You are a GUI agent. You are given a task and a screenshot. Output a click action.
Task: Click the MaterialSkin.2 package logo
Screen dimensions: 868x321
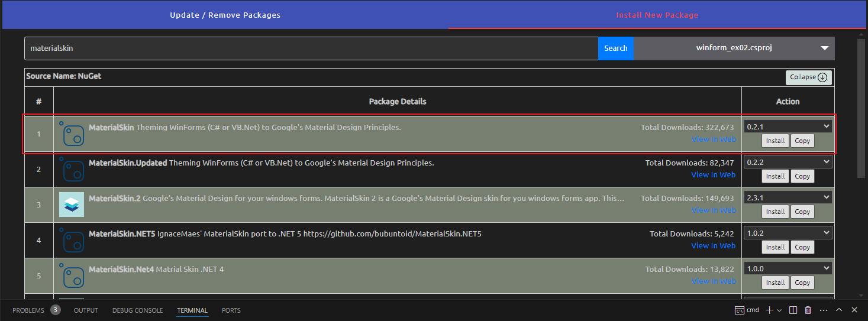[x=72, y=205]
